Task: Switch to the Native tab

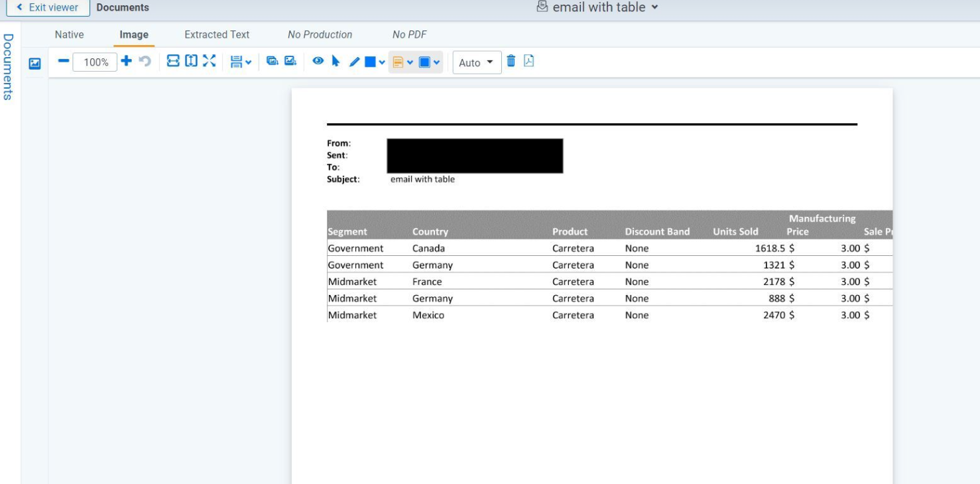Action: pos(69,34)
